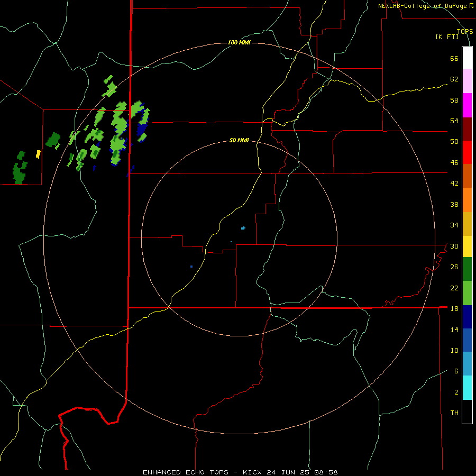The image size is (476, 476).
Task: Click the '2' legend value
Action: point(456,392)
